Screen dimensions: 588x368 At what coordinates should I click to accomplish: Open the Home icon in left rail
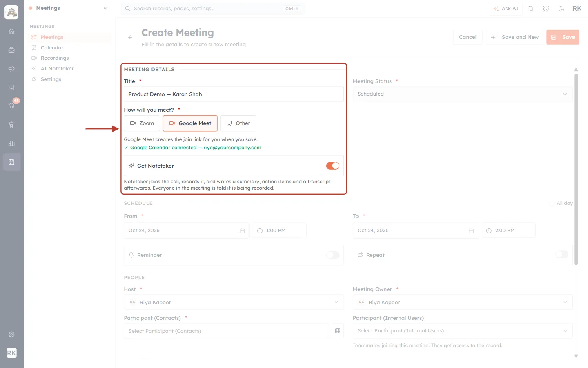[11, 31]
